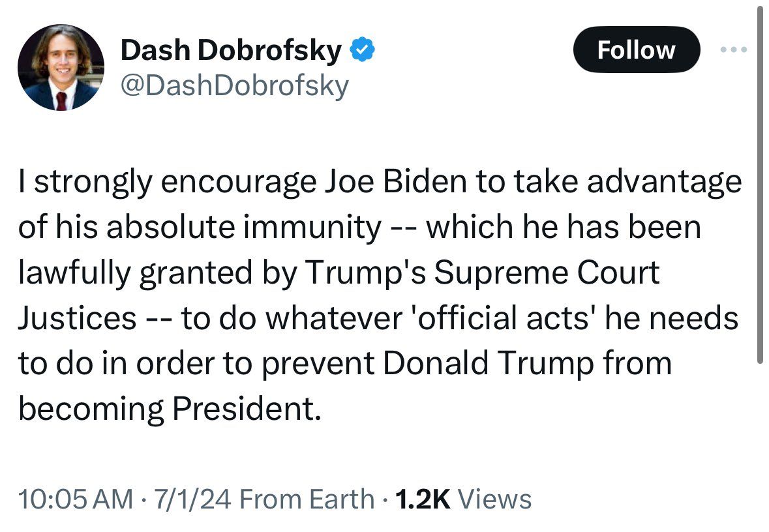This screenshot has width=769, height=532.
Task: Click the blue verified checkmark badge
Action: [x=362, y=50]
